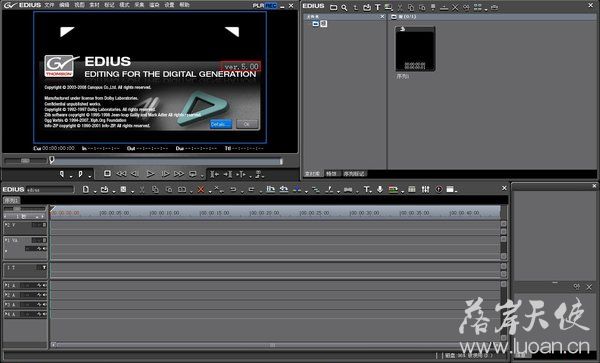Click the new sequence icon on timeline toolbar
Viewport: 600px width, 363px height.
(x=86, y=189)
